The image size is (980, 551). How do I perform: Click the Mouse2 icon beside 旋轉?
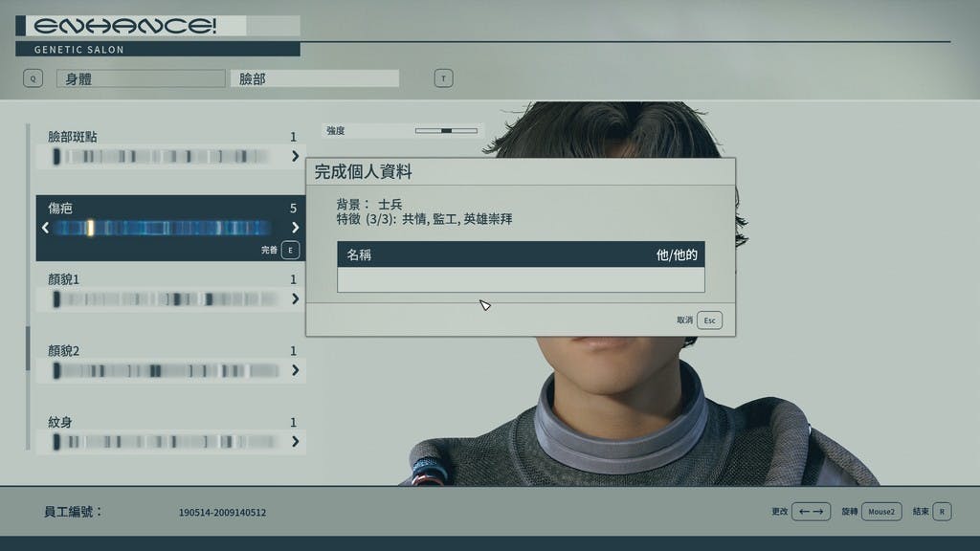881,512
